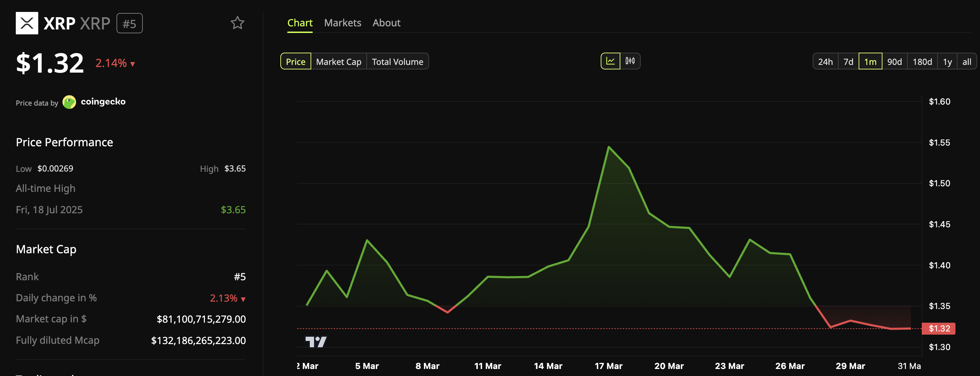980x376 pixels.
Task: Select the Market Cap data toggle
Action: click(x=339, y=61)
